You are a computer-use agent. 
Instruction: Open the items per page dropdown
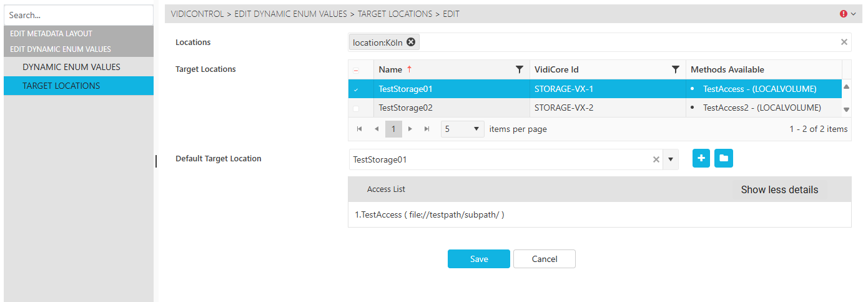[462, 129]
